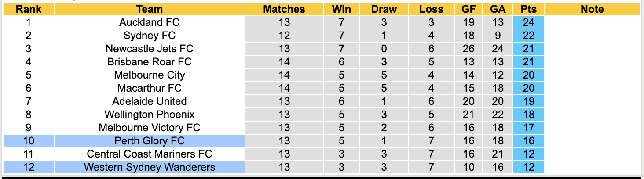Click the Loss column header
Image resolution: width=644 pixels, height=179 pixels.
tap(431, 9)
